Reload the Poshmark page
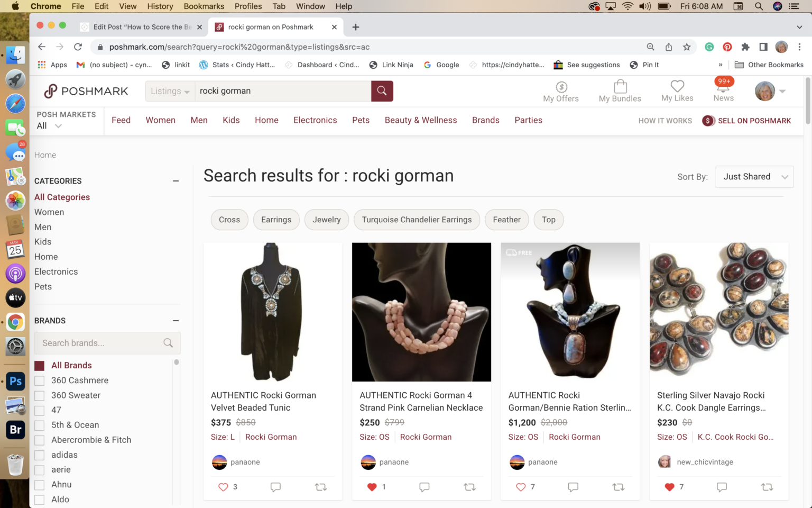Viewport: 812px width, 508px height. tap(78, 47)
